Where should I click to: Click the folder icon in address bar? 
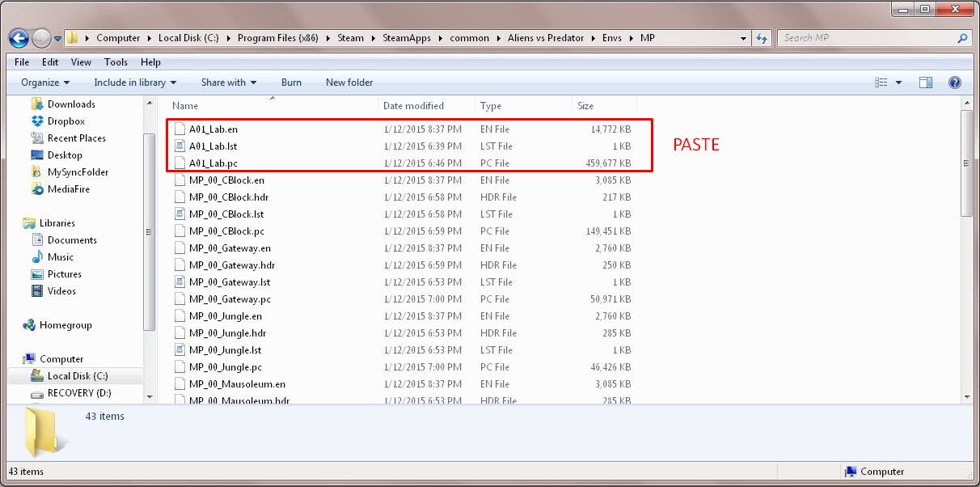click(72, 38)
